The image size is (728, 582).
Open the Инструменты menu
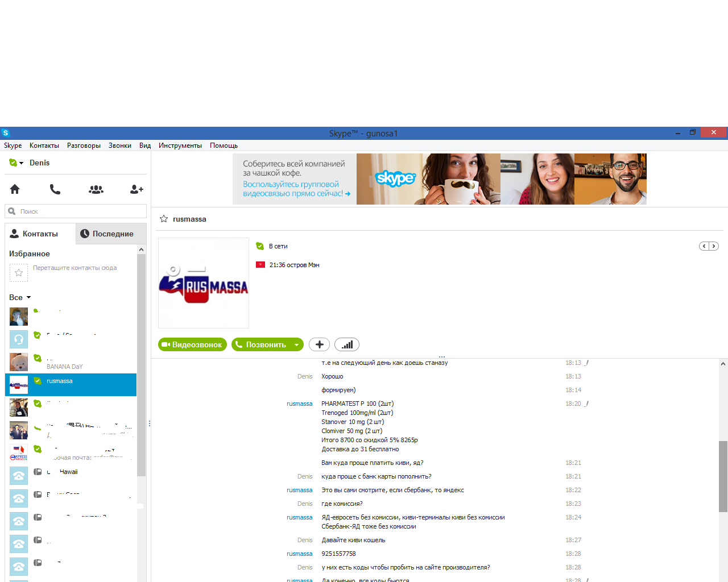(180, 145)
